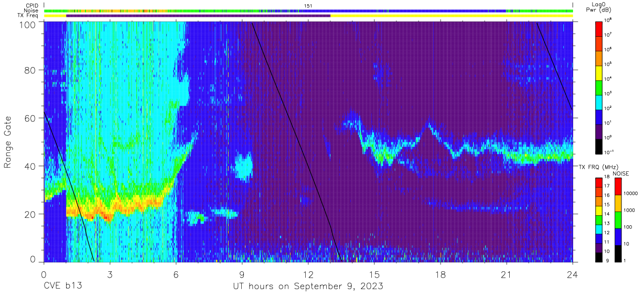644x297 pixels.
Task: Click the CPID label at top left
Action: point(33,6)
